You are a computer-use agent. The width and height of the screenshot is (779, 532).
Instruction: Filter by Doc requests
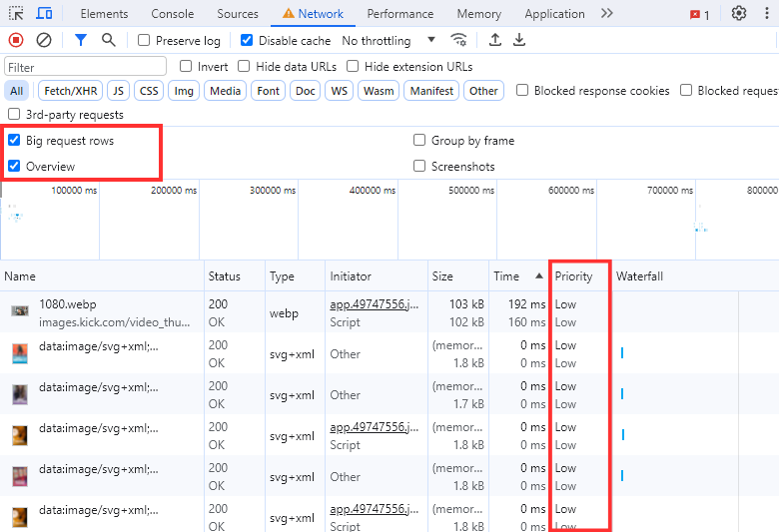(305, 91)
